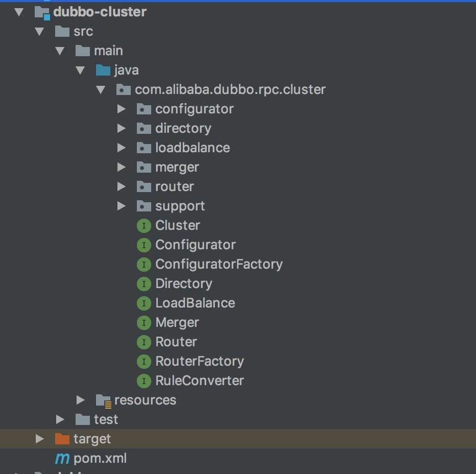Click the LoadBalance interface icon
This screenshot has width=476, height=474.
[x=144, y=303]
